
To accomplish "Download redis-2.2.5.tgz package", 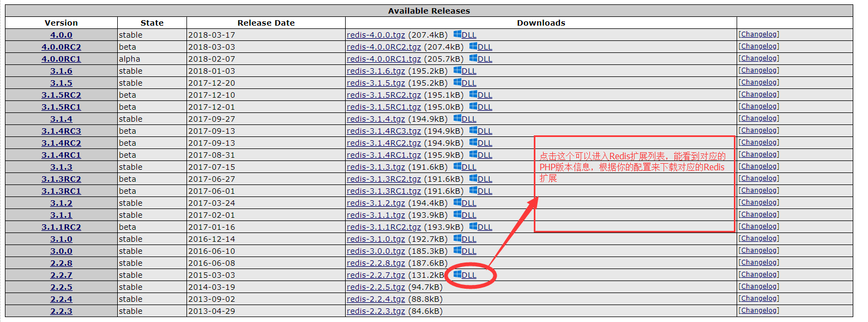I will pos(376,287).
